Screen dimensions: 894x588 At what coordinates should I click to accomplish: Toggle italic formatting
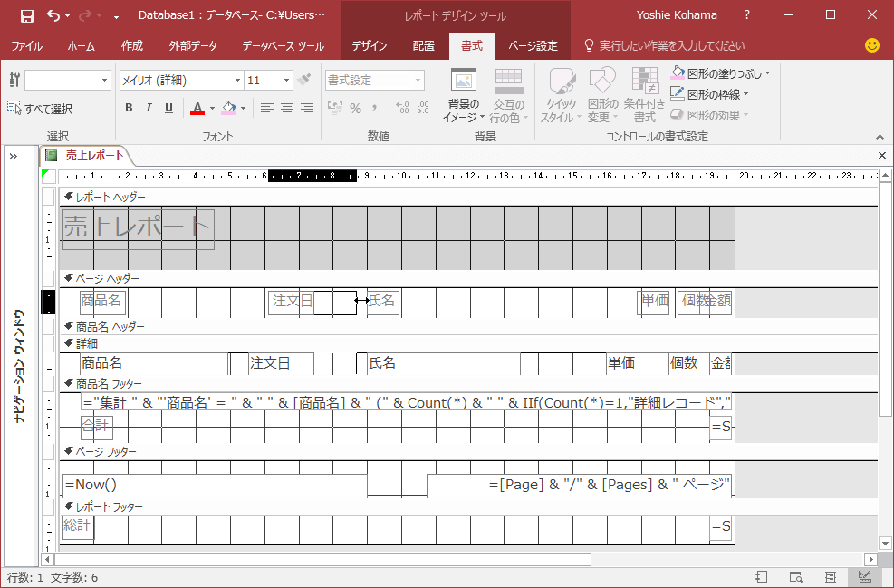pyautogui.click(x=149, y=108)
